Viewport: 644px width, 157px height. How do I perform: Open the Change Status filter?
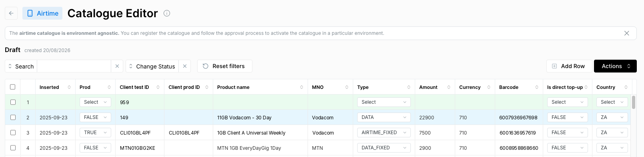click(152, 66)
